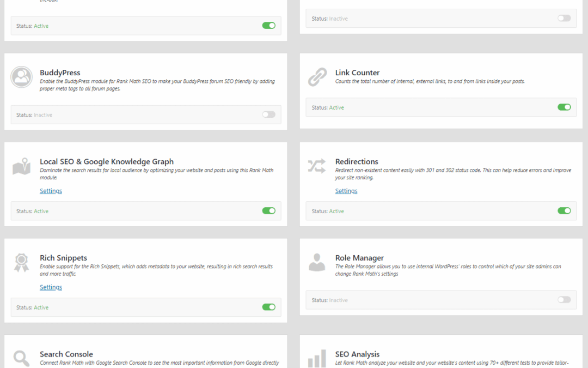Click the Search Console title
Viewport: 588px width, 368px height.
[x=66, y=354]
